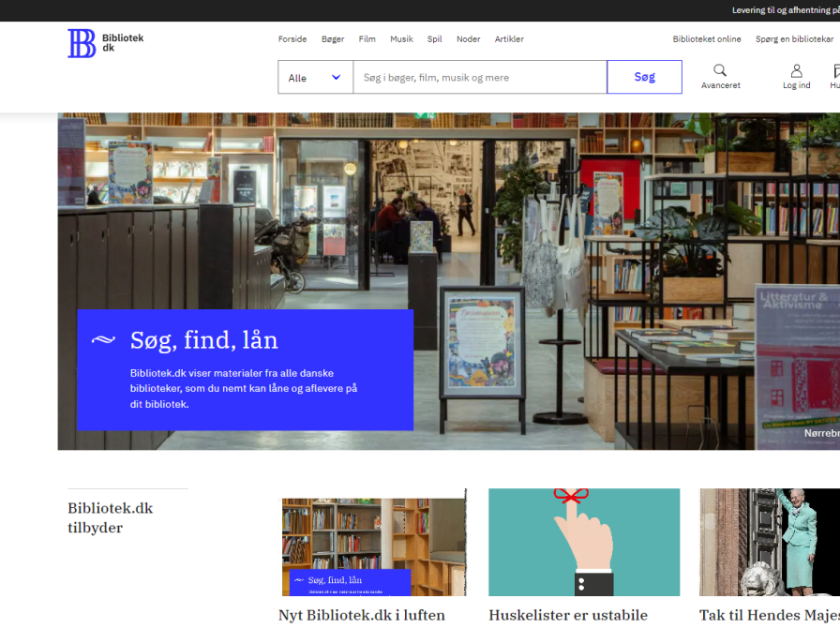
Task: Open the Forside menu item
Action: (x=292, y=39)
